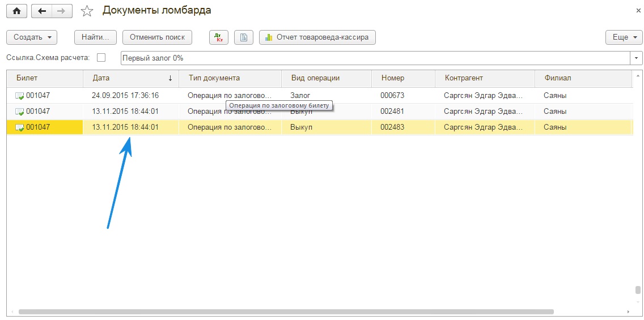The width and height of the screenshot is (644, 320).
Task: Click Отменить поиск button
Action: point(157,37)
